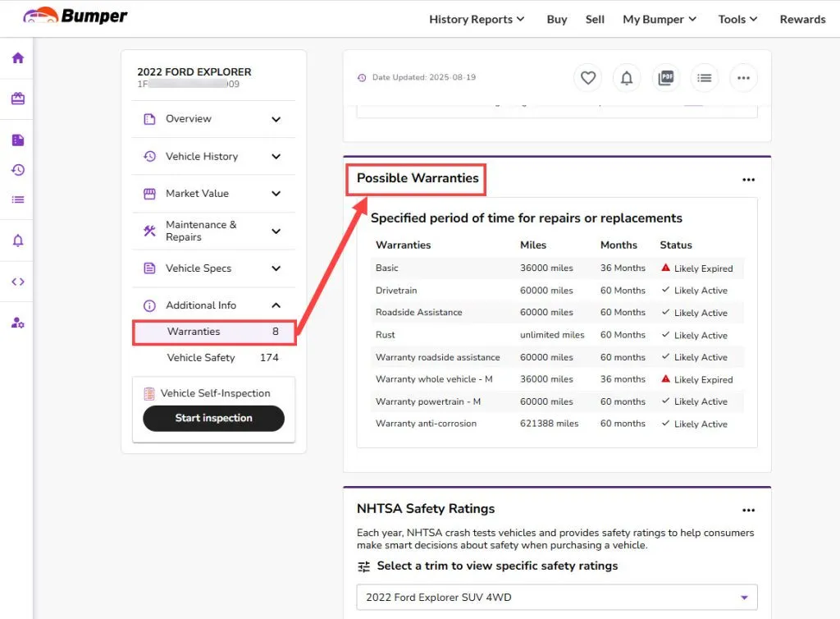840x619 pixels.
Task: Go to home icon in left sidebar
Action: (18, 58)
